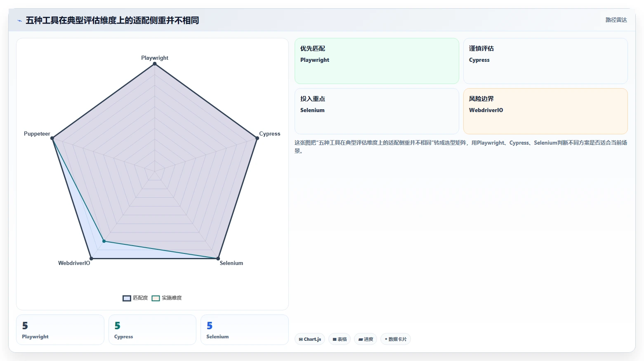The height and width of the screenshot is (361, 644).
Task: Click the WebdriverIO outer radar vertex point
Action: pyautogui.click(x=91, y=258)
